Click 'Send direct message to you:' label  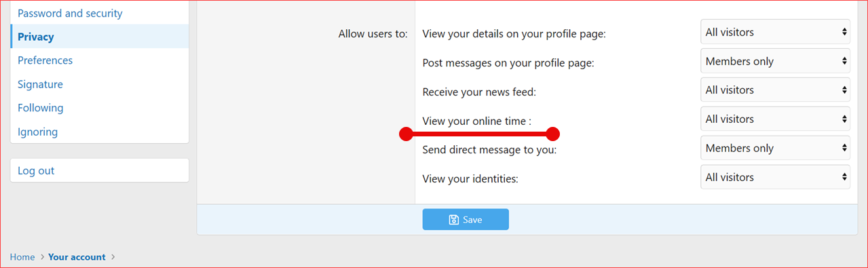[x=489, y=150]
